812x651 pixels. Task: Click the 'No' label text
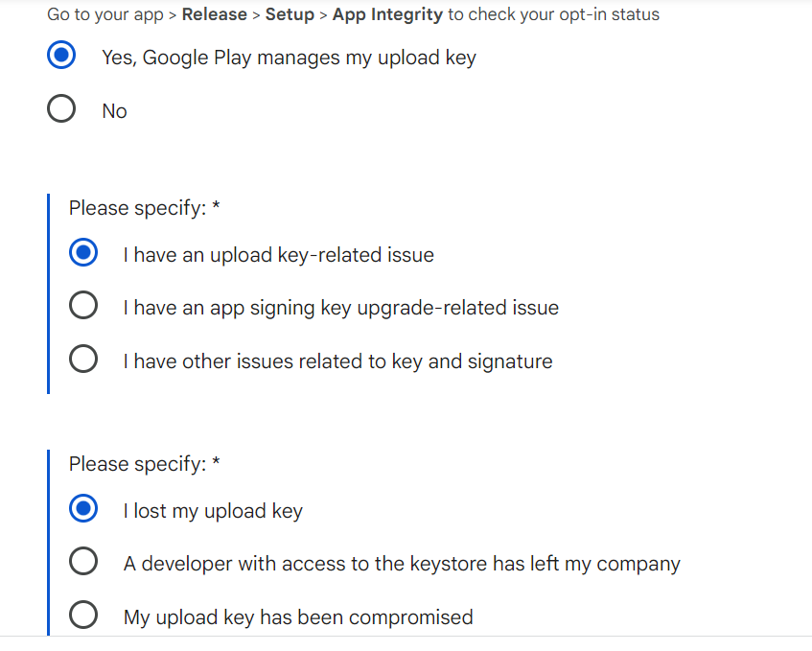click(x=114, y=111)
